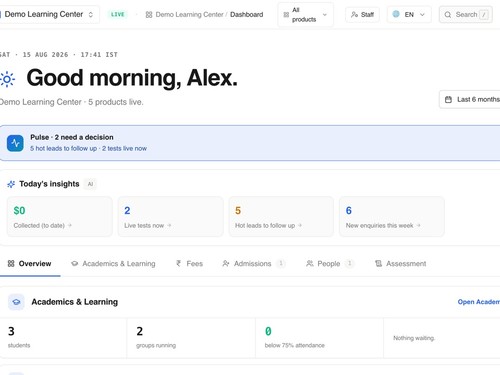Click the Academics & Learning section cap icon
This screenshot has height=375, width=500.
pyautogui.click(x=16, y=302)
